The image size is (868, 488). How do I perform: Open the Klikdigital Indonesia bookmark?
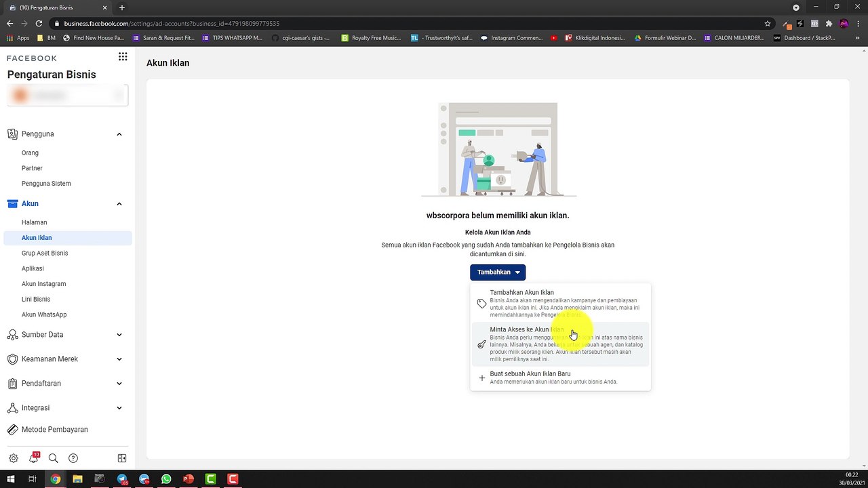[x=595, y=38]
